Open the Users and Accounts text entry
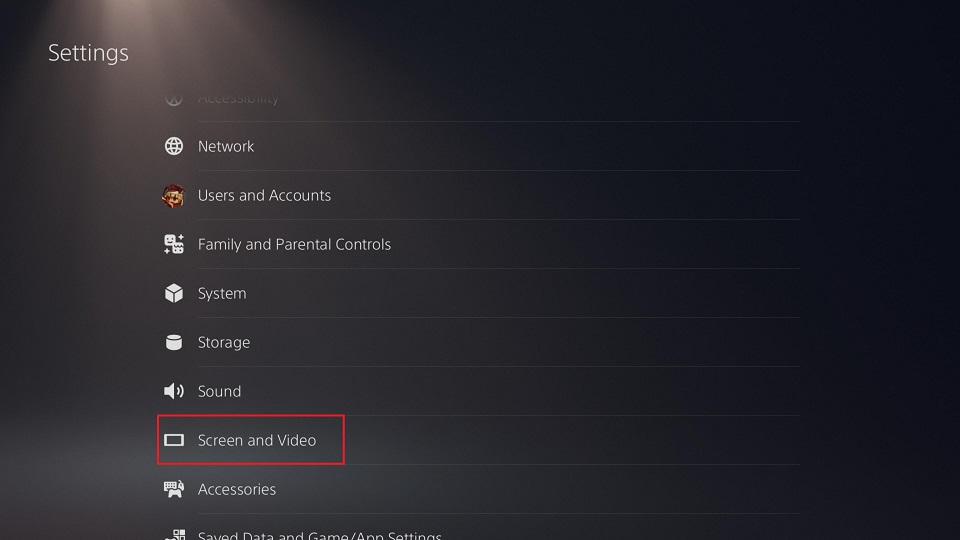Viewport: 960px width, 540px height. pyautogui.click(x=264, y=195)
